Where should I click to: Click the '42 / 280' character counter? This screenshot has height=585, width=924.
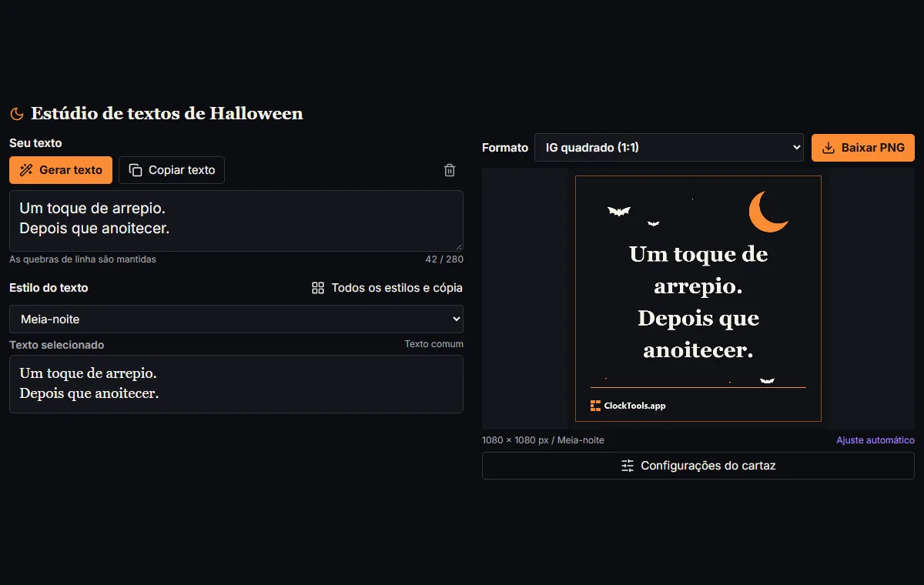tap(444, 259)
